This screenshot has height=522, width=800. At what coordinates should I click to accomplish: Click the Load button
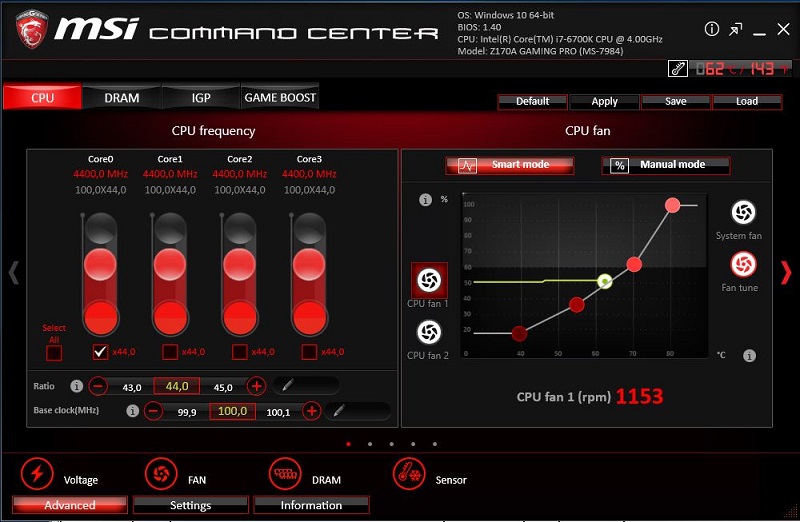[x=747, y=102]
